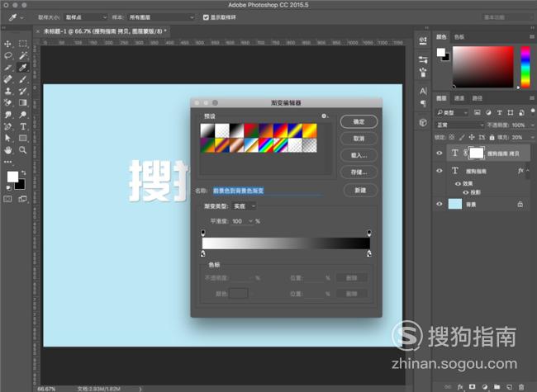The width and height of the screenshot is (537, 392).
Task: Select the History Brush tool
Action: coord(23,91)
